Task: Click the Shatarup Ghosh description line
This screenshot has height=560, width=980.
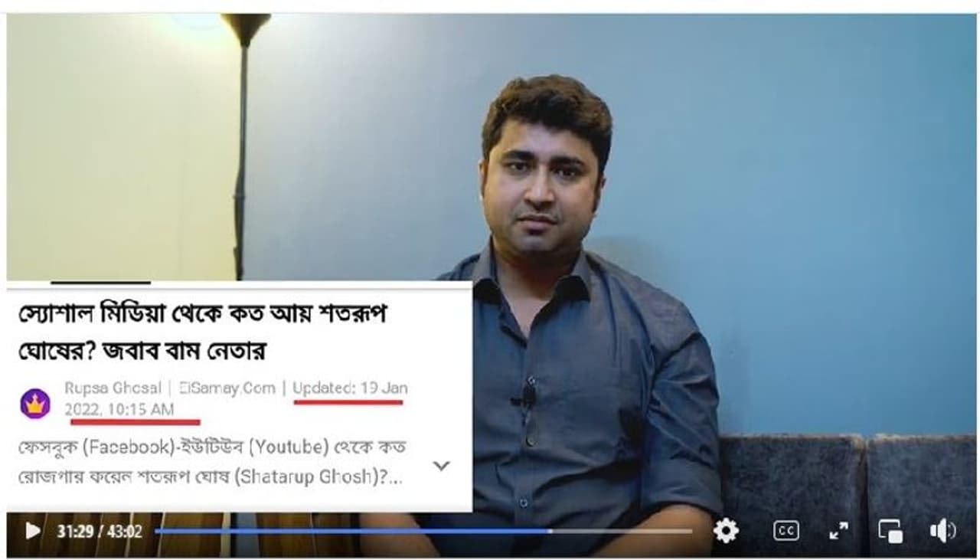Action: click(x=210, y=476)
